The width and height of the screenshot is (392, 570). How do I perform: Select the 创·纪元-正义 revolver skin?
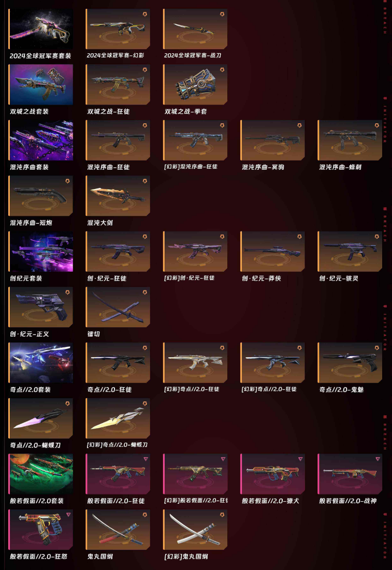click(x=41, y=307)
